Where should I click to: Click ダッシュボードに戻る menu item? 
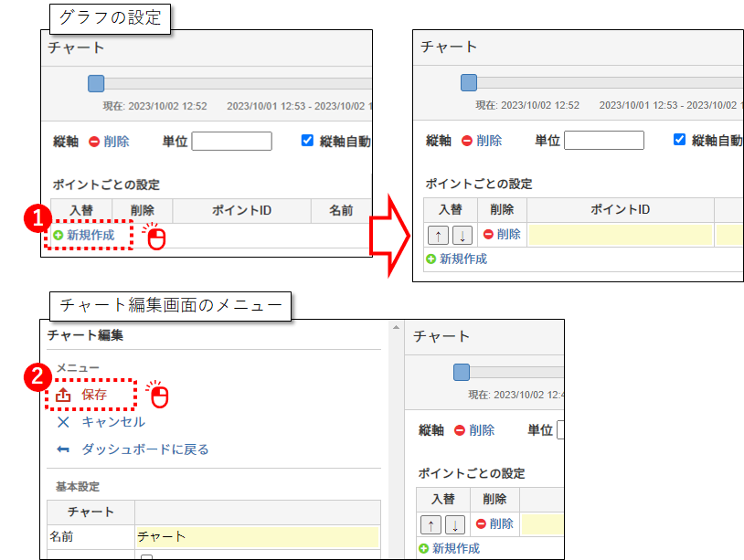(x=145, y=449)
